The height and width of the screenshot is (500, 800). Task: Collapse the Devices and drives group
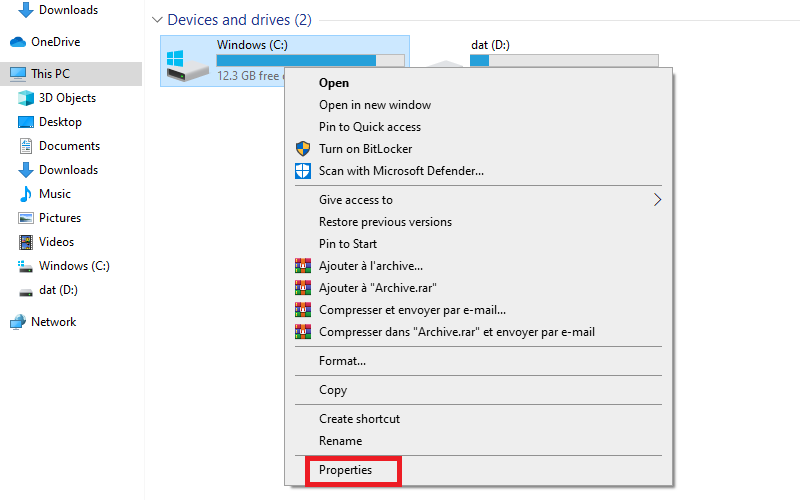(155, 20)
